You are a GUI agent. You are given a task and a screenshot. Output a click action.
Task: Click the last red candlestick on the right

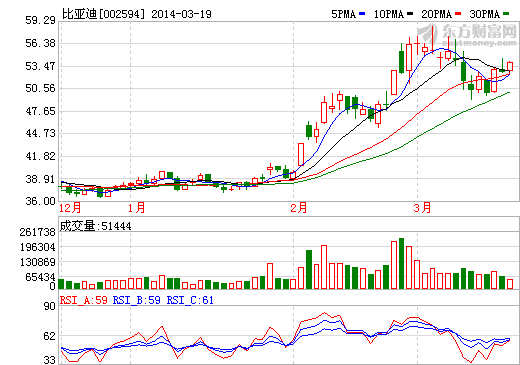coord(510,66)
